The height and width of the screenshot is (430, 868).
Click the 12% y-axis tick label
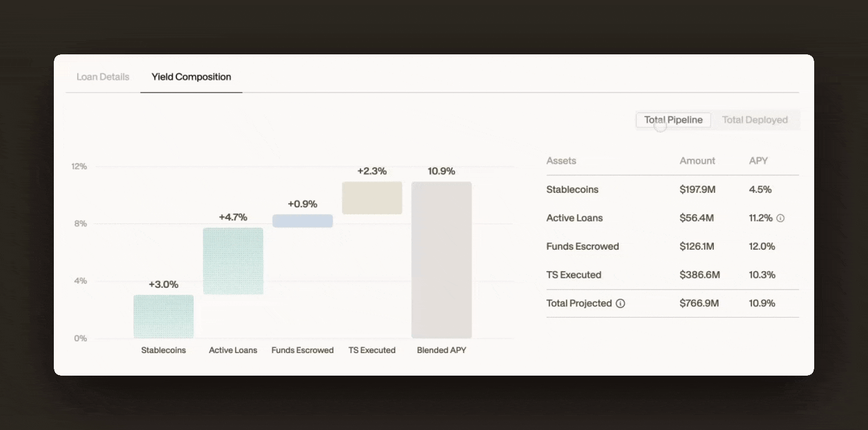point(80,167)
